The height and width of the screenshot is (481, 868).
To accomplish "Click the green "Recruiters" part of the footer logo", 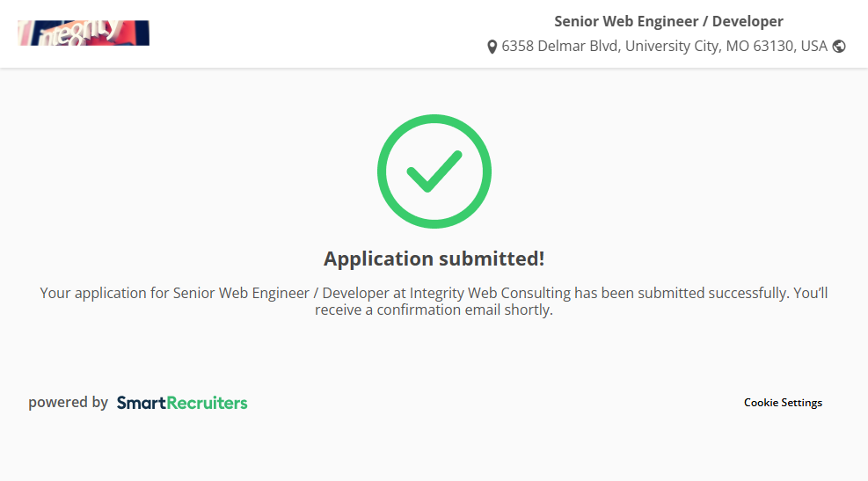I will (208, 403).
